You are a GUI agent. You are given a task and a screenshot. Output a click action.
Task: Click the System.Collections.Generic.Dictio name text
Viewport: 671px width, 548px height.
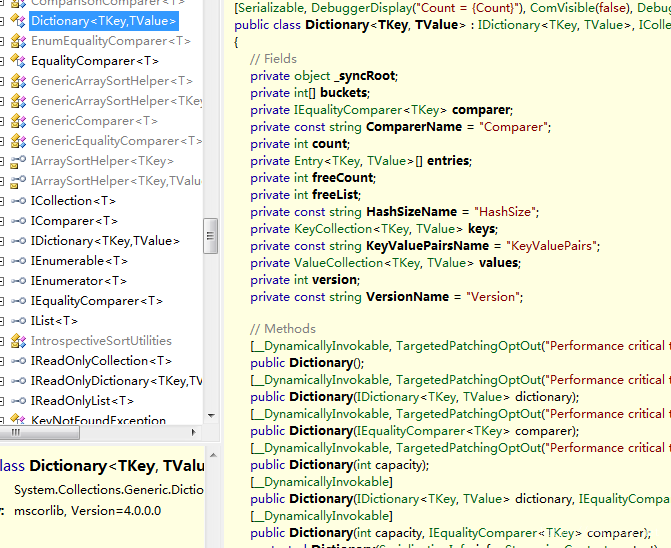(x=109, y=490)
